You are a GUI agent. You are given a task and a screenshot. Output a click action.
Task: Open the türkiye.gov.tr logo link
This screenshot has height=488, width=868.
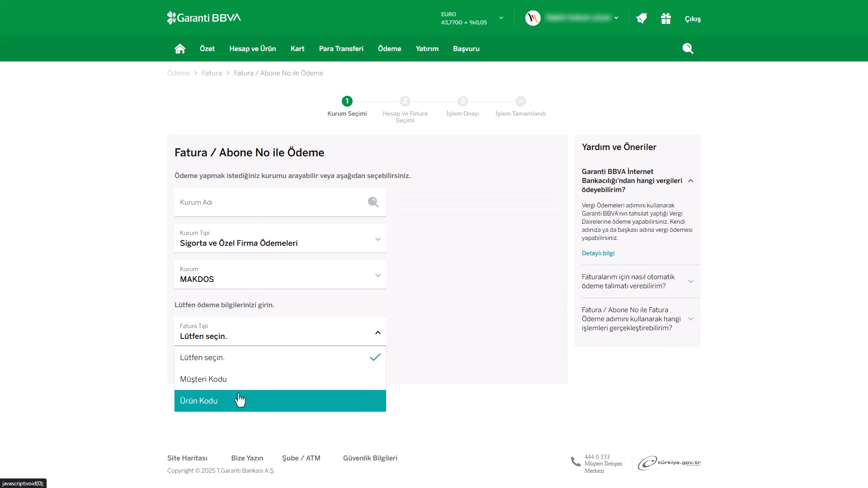(x=669, y=463)
